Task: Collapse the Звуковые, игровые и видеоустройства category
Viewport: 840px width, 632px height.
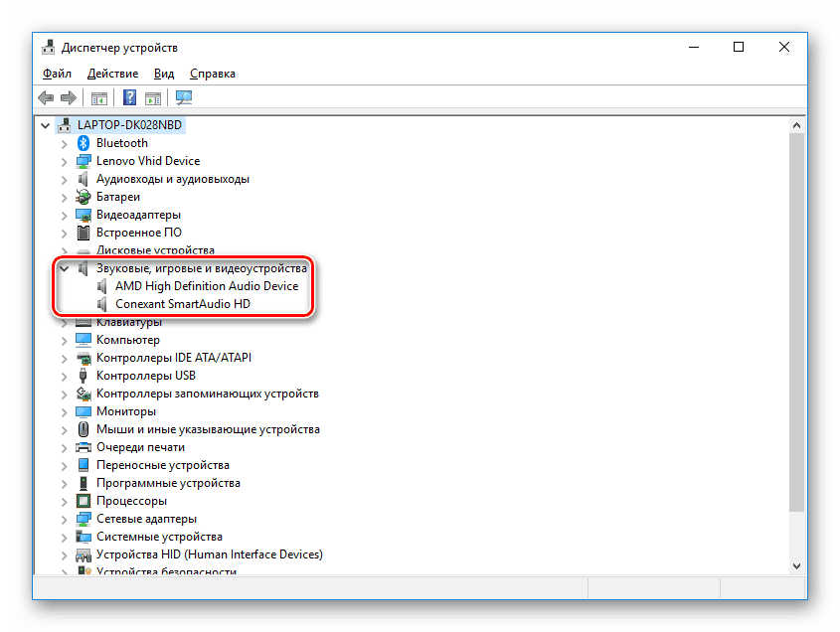Action: tap(65, 267)
